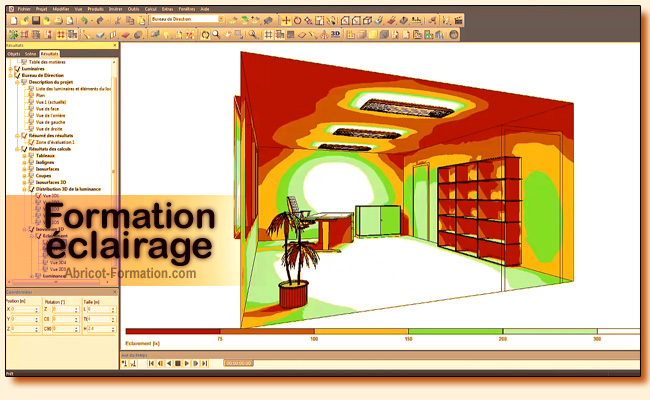Open the Bureau de Direction room dropdown
Image resolution: width=650 pixels, height=400 pixels.
pos(221,19)
